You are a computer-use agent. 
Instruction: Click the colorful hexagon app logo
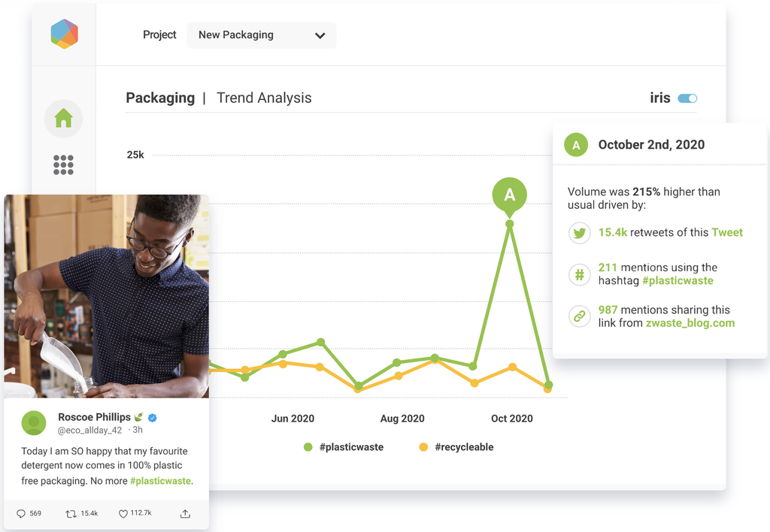[64, 34]
